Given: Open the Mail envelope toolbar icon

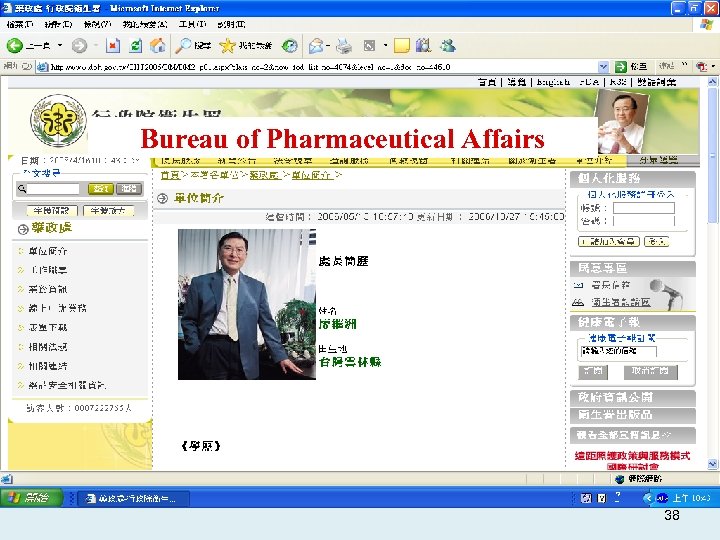Looking at the screenshot, I should 316,45.
